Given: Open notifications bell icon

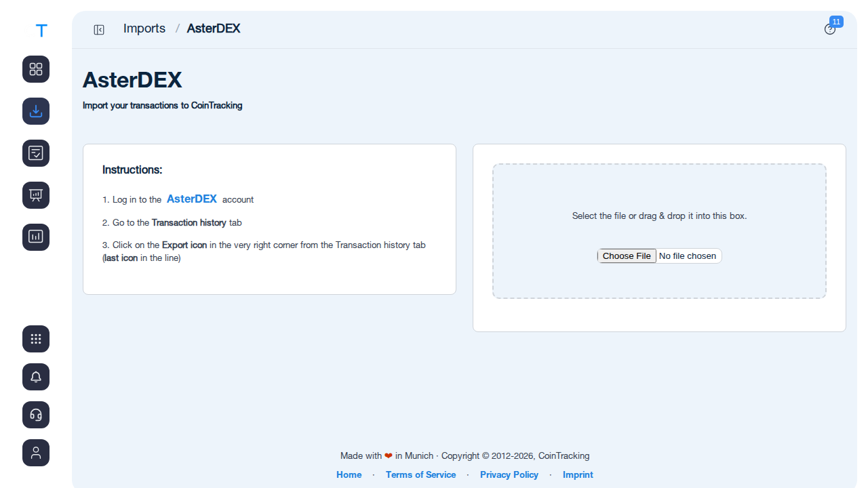Looking at the screenshot, I should point(36,377).
